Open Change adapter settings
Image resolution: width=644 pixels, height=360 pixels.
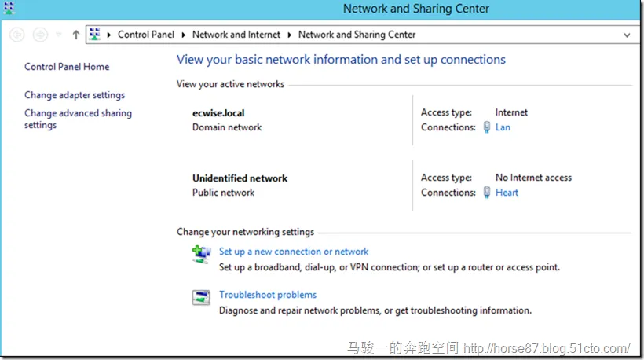click(75, 95)
